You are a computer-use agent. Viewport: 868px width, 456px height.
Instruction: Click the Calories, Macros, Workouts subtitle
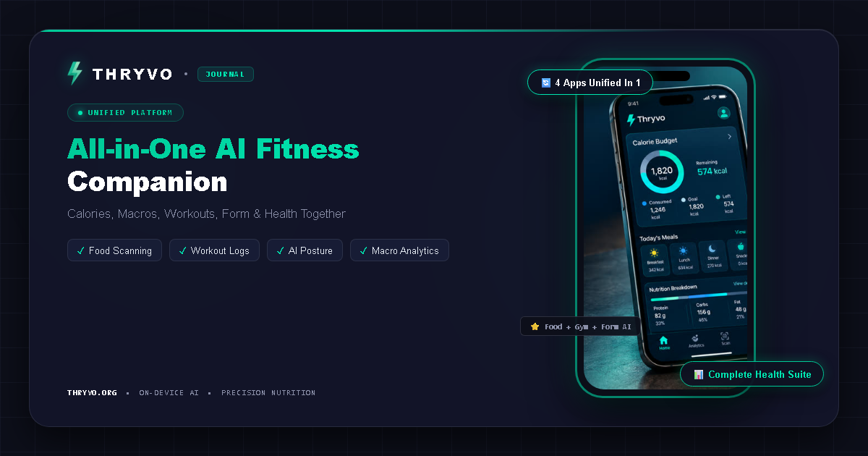pyautogui.click(x=206, y=214)
